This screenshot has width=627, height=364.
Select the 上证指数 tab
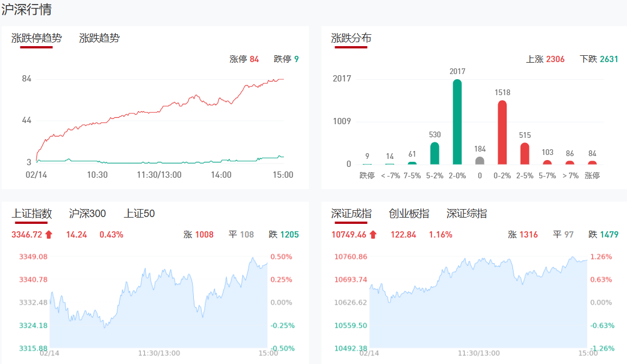pos(32,214)
